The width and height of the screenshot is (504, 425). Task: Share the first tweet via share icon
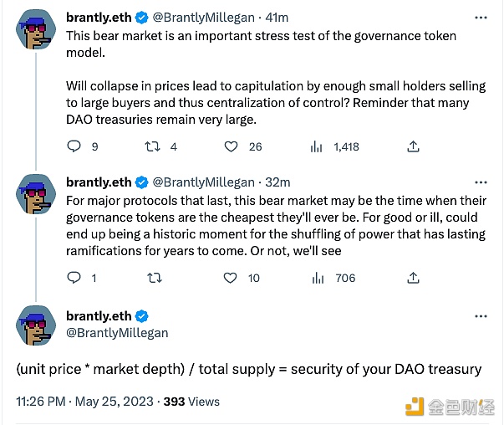click(413, 146)
